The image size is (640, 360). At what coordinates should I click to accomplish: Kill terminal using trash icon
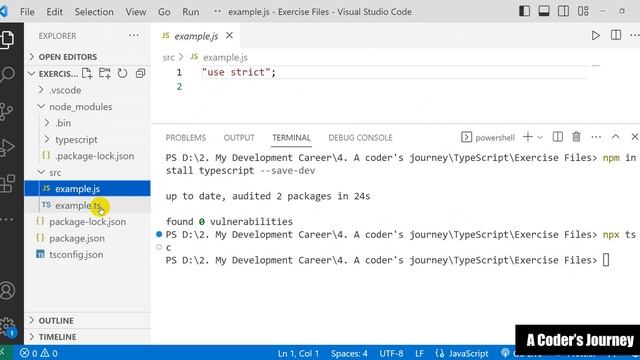[576, 137]
